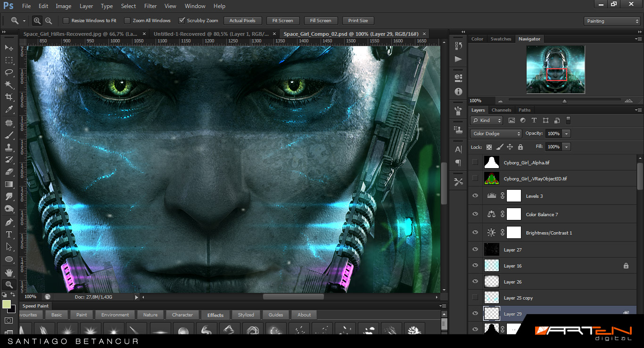Switch to the Channels tab

[501, 110]
